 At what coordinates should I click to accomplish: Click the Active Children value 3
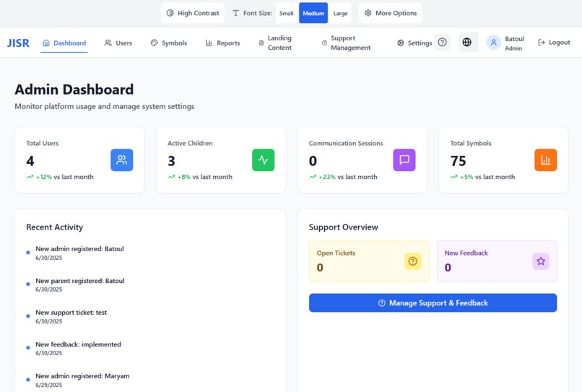point(171,161)
